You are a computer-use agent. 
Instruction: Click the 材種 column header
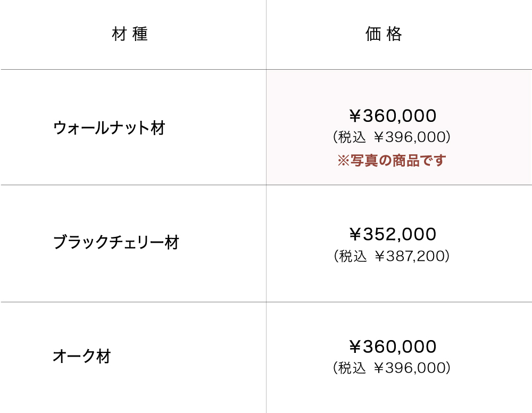tap(130, 35)
